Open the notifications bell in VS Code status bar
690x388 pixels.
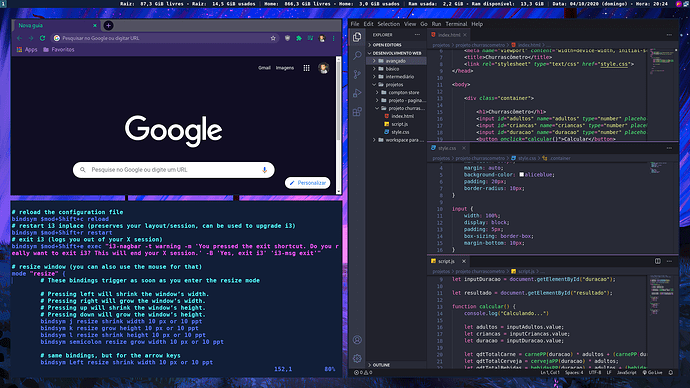(671, 373)
